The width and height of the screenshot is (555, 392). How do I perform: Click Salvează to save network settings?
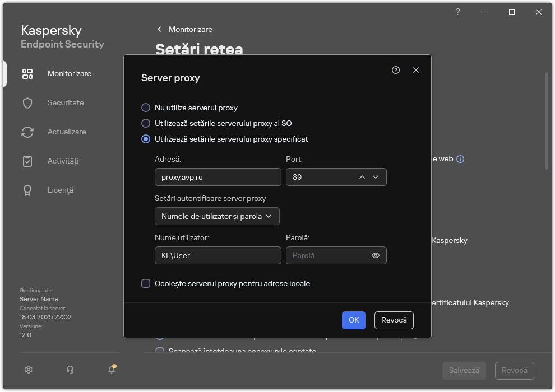pos(464,370)
